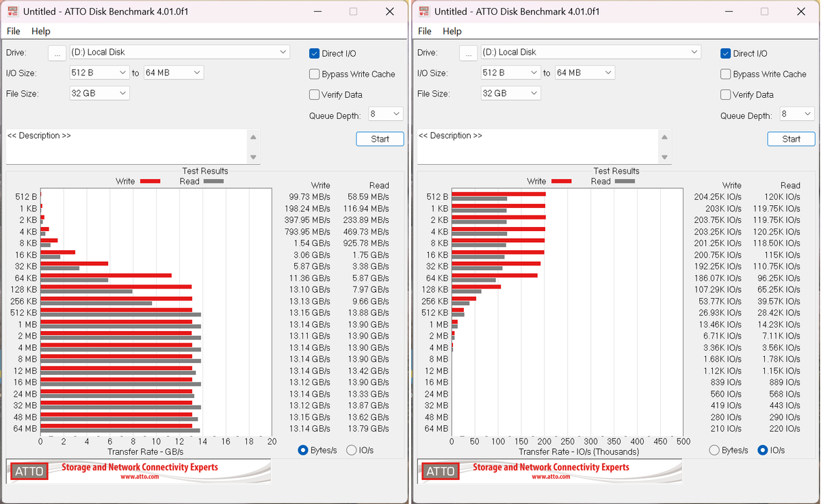
Task: Select the Bytes/s radio button in the GB/s window
Action: [303, 450]
